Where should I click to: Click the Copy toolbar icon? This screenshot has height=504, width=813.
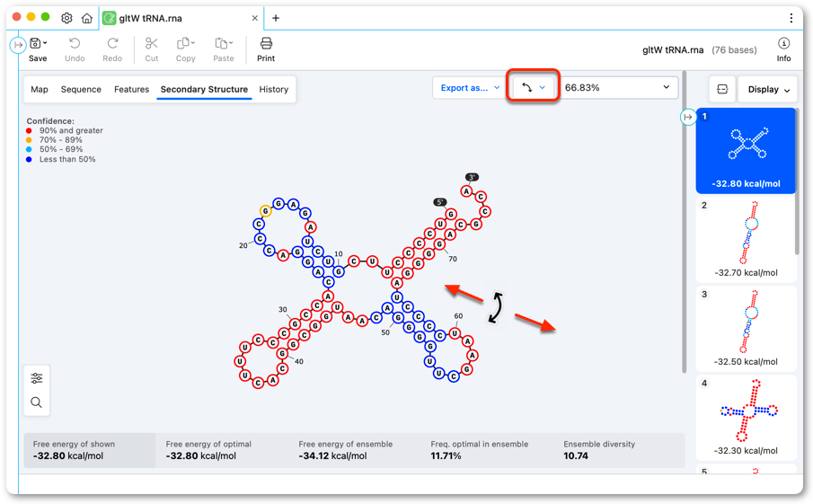tap(183, 43)
